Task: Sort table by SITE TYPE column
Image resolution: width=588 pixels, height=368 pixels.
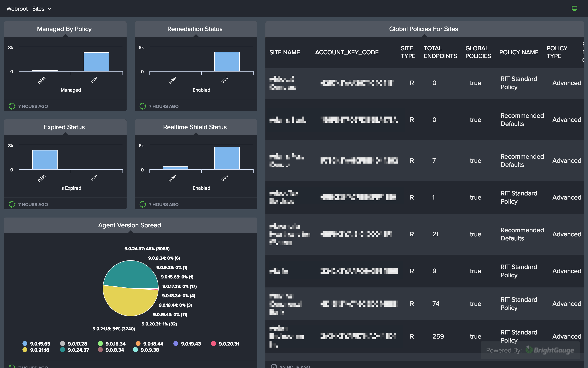Action: pyautogui.click(x=408, y=52)
